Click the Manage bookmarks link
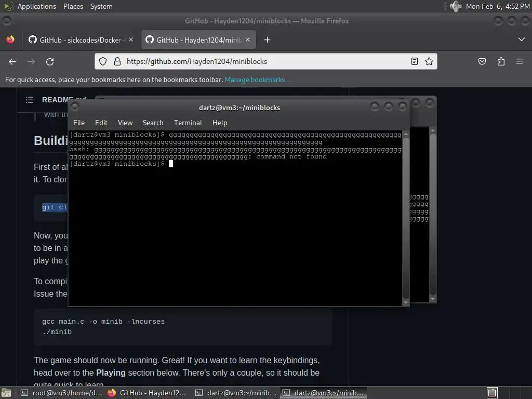This screenshot has width=532, height=399. tap(258, 79)
